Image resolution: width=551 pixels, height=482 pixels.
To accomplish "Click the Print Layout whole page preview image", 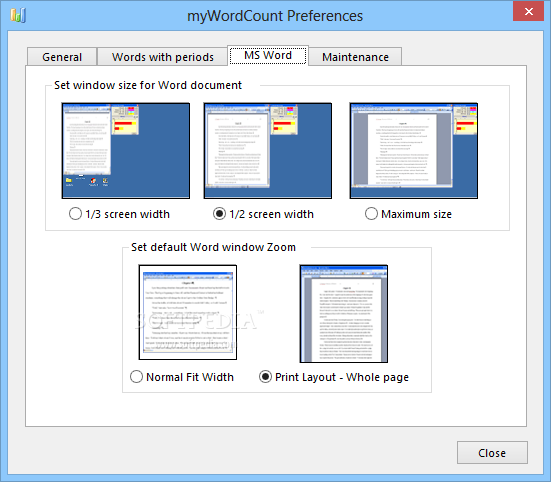I will pyautogui.click(x=344, y=314).
